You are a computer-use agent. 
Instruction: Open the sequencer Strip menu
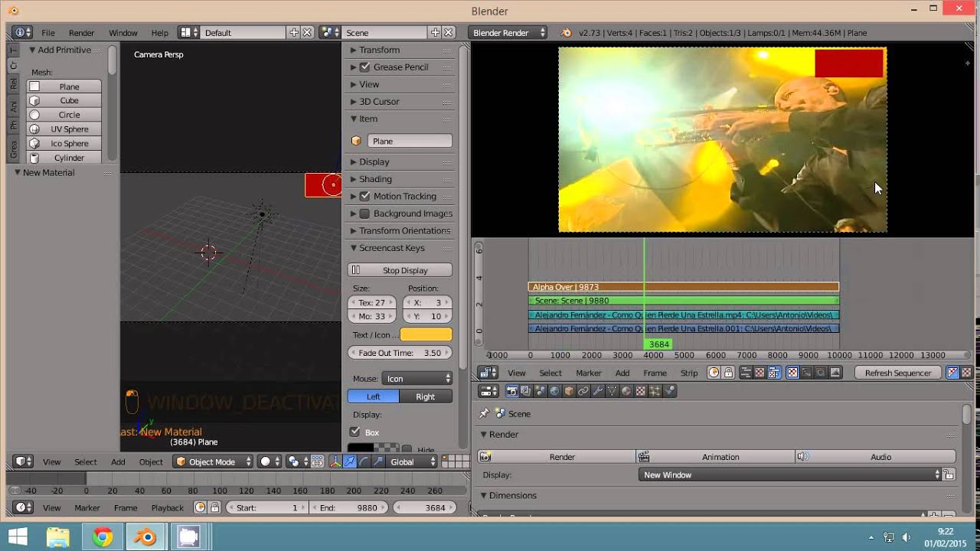click(689, 373)
